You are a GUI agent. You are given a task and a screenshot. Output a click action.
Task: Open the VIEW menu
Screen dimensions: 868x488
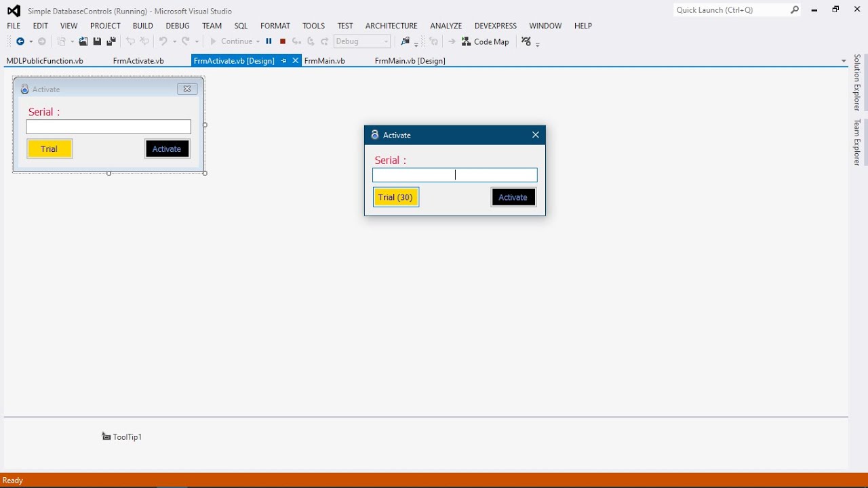68,26
